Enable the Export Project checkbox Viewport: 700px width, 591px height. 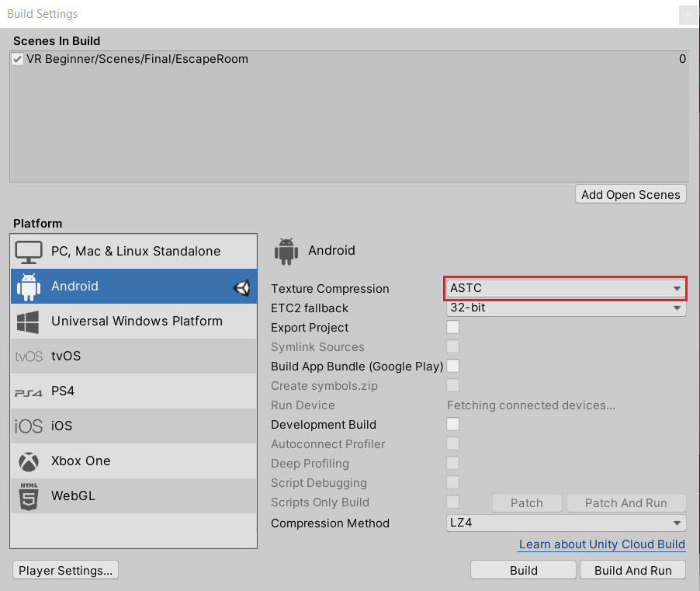pos(453,328)
